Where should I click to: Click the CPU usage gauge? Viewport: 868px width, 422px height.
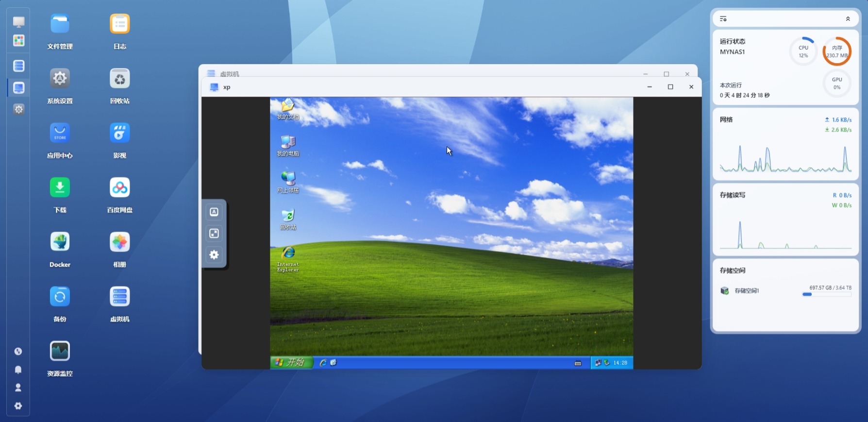[803, 51]
